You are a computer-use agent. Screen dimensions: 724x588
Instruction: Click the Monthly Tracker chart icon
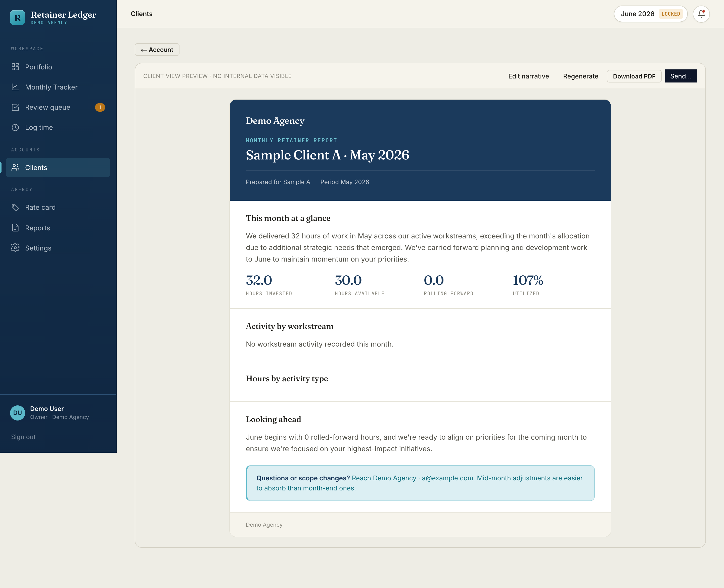(x=15, y=87)
